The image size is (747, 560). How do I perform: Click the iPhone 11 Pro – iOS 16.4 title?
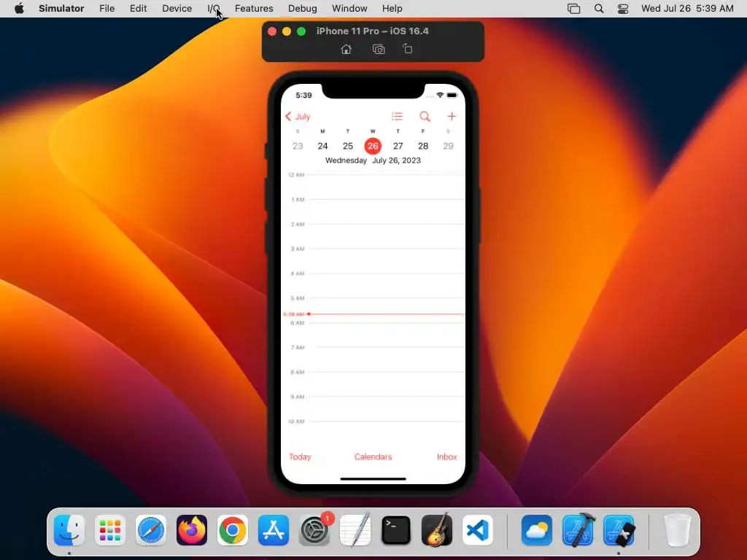point(373,31)
